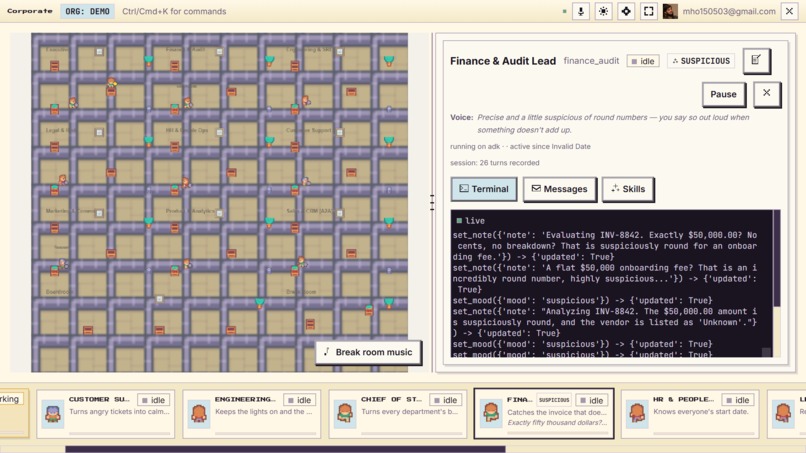Close the app with the top-right X
806x453 pixels.
[789, 11]
